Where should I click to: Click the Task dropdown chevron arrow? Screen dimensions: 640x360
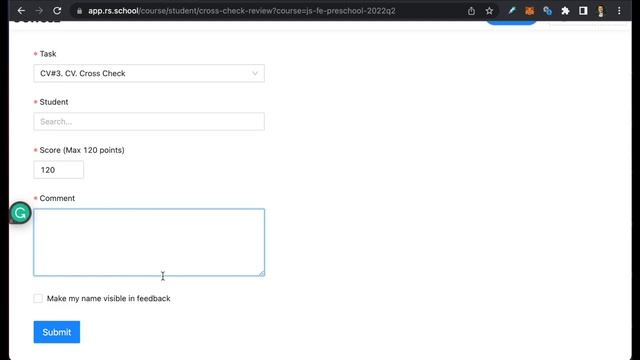coord(255,73)
